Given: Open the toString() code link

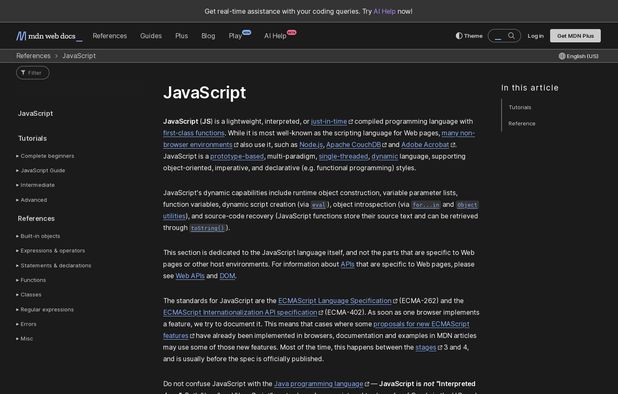Looking at the screenshot, I should pos(207,228).
